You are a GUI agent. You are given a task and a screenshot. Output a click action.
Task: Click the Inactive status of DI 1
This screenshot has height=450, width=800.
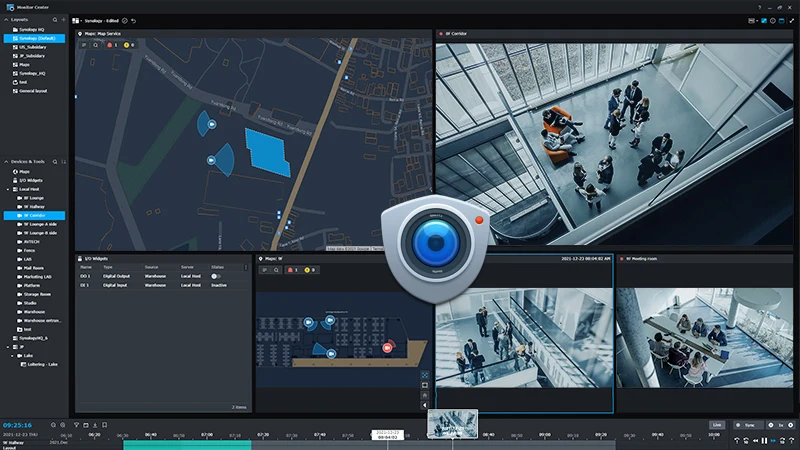(219, 285)
